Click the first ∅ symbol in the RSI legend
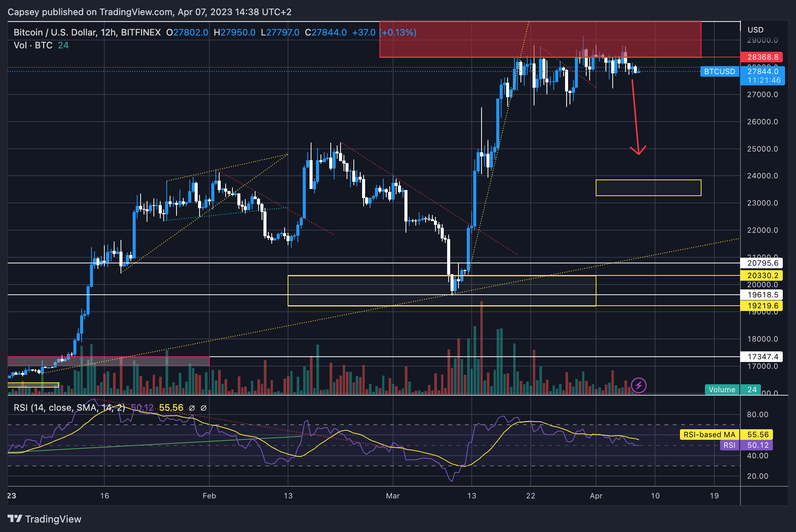This screenshot has height=532, width=796. click(x=192, y=408)
